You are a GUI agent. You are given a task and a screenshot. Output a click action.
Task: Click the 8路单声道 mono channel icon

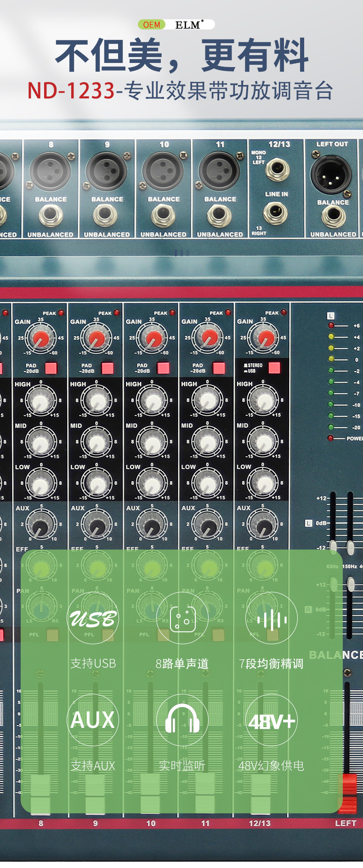tap(182, 618)
